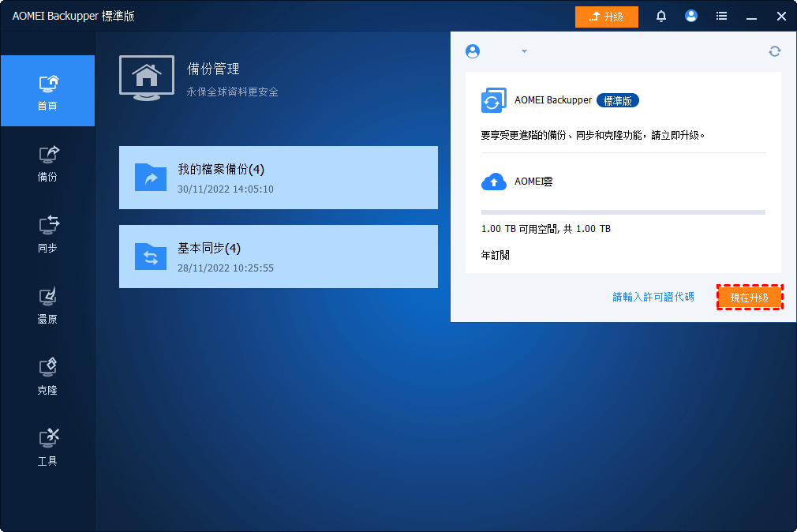Click the cloud storage usage bar

click(623, 212)
